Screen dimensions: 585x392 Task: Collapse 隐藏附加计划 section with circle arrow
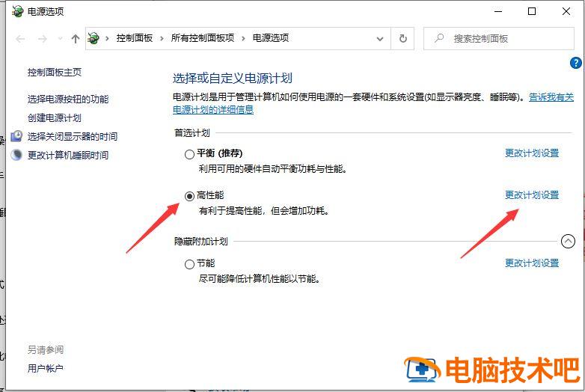pyautogui.click(x=568, y=242)
